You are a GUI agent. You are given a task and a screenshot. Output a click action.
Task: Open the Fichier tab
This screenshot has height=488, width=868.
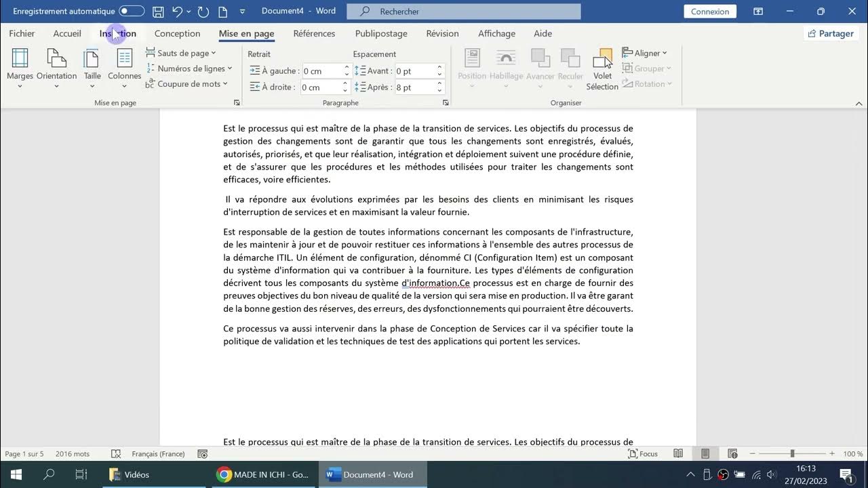(22, 33)
